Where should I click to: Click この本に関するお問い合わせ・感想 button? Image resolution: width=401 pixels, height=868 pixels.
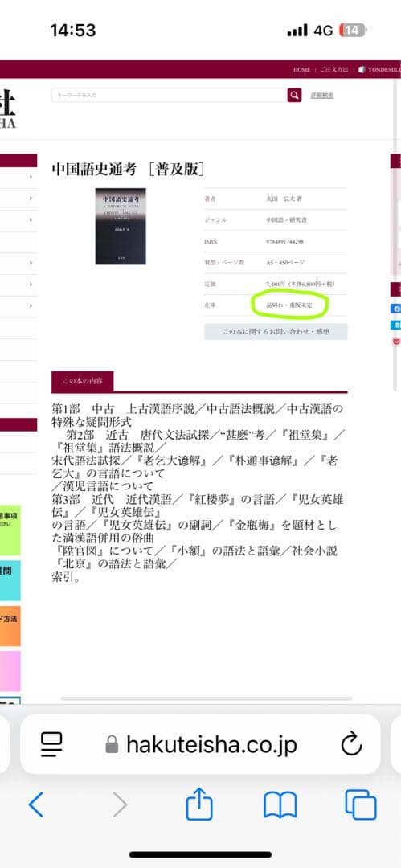coord(276,332)
